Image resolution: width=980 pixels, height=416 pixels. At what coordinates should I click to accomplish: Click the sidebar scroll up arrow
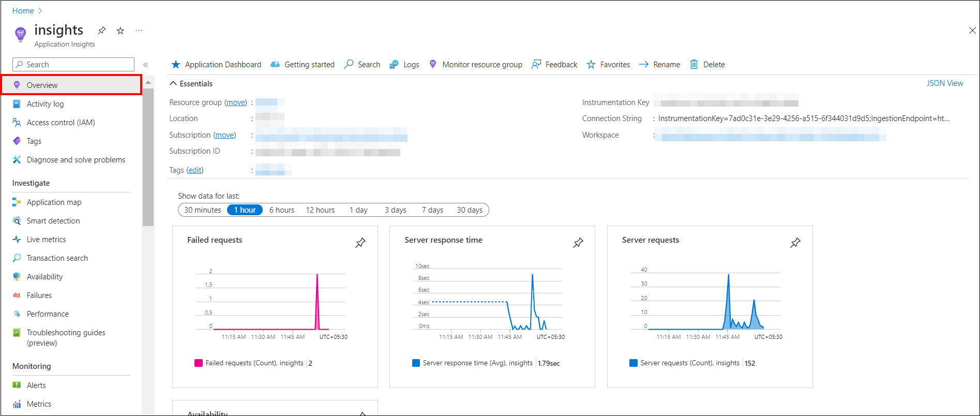148,83
